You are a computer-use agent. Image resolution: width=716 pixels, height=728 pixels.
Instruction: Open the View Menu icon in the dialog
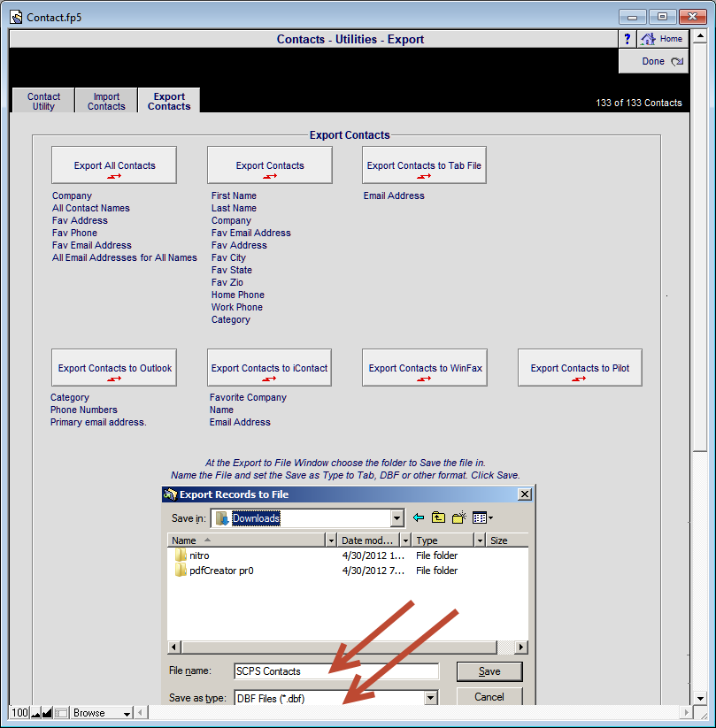[x=482, y=517]
